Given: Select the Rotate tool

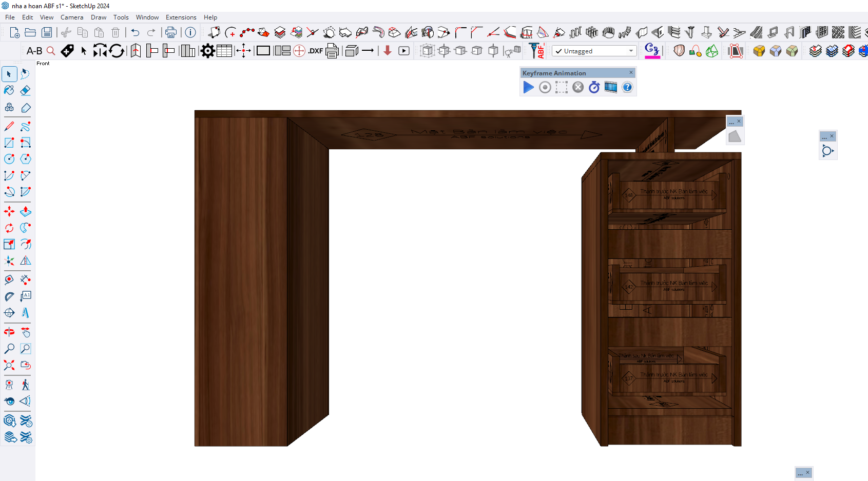Looking at the screenshot, I should [9, 228].
